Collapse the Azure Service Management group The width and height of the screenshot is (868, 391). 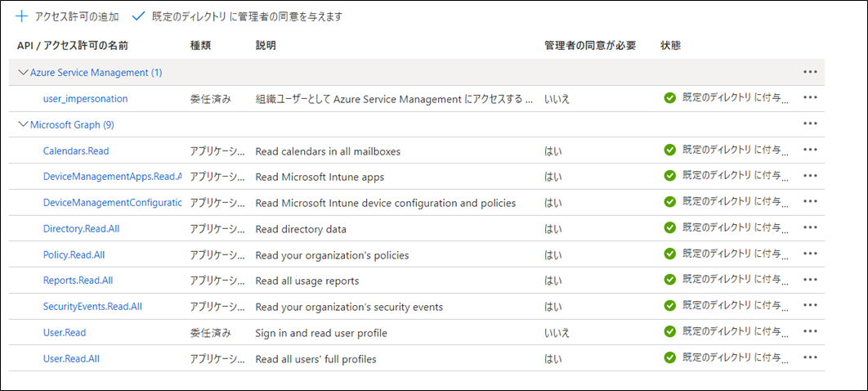click(23, 72)
